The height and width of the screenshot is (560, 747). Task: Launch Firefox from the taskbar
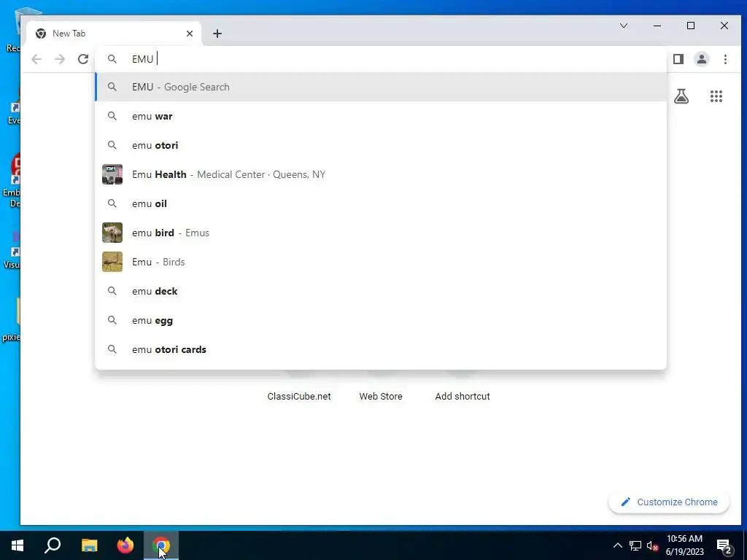tap(125, 545)
